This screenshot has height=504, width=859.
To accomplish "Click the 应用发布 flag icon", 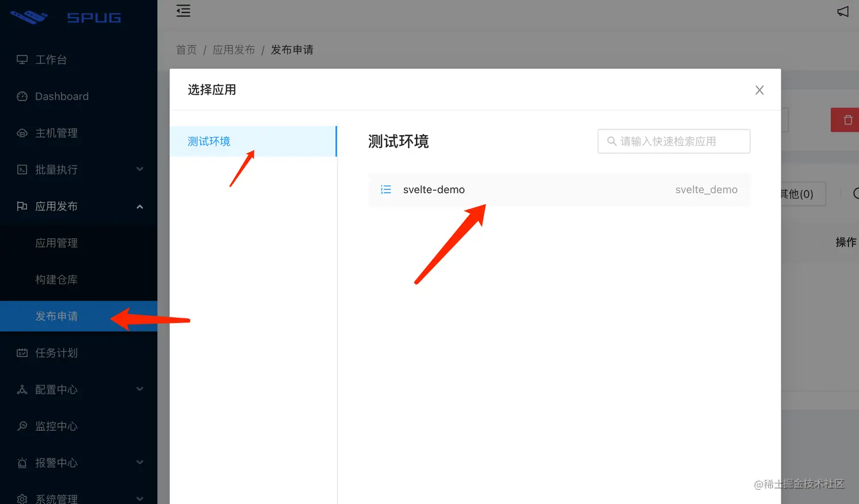I will tap(22, 206).
